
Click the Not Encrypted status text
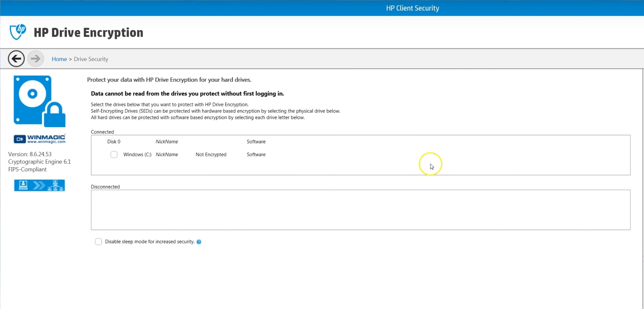[x=211, y=155]
